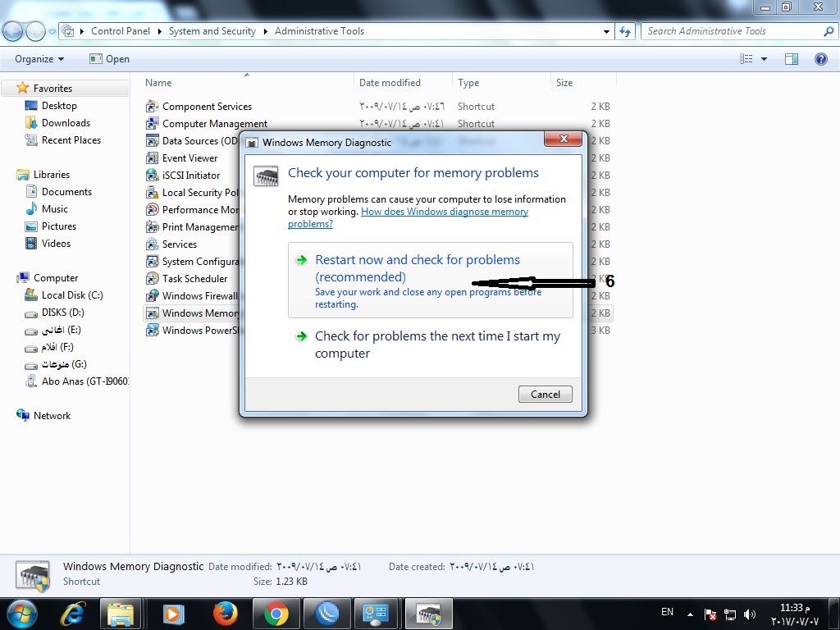Select the Task Scheduler clock icon
The width and height of the screenshot is (840, 630).
(x=152, y=279)
